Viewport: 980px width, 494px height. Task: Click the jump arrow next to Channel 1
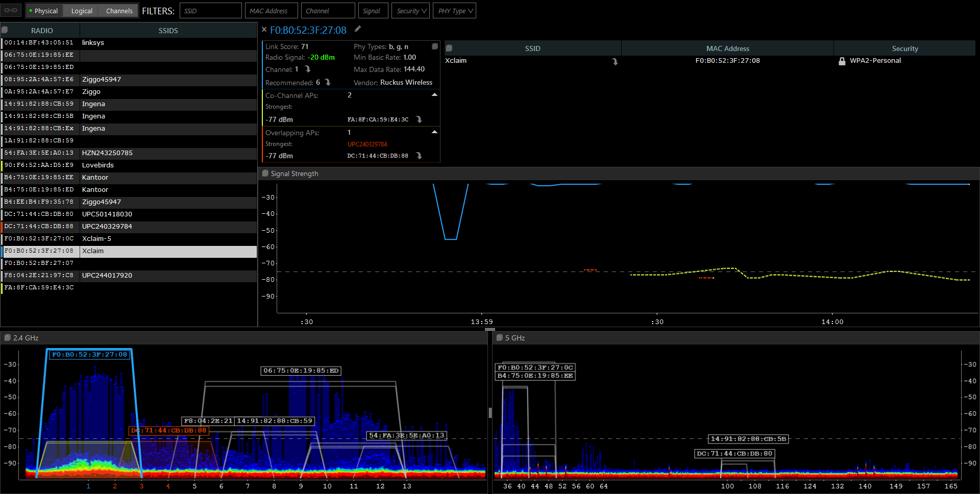pos(308,69)
